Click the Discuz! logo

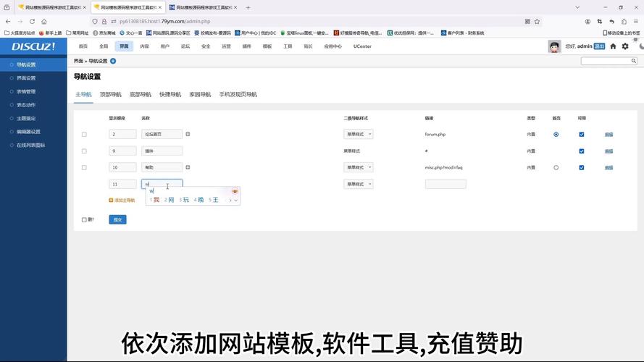coord(33,46)
